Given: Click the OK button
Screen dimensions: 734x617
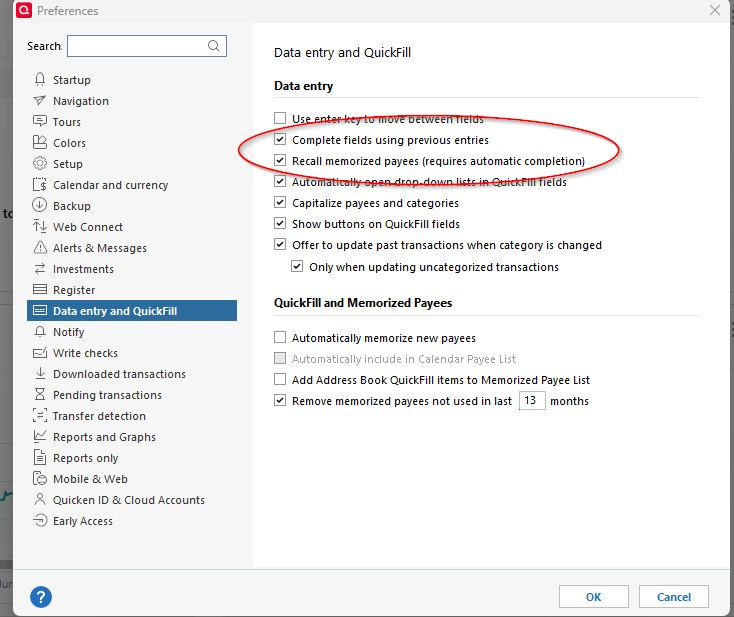Looking at the screenshot, I should [594, 597].
